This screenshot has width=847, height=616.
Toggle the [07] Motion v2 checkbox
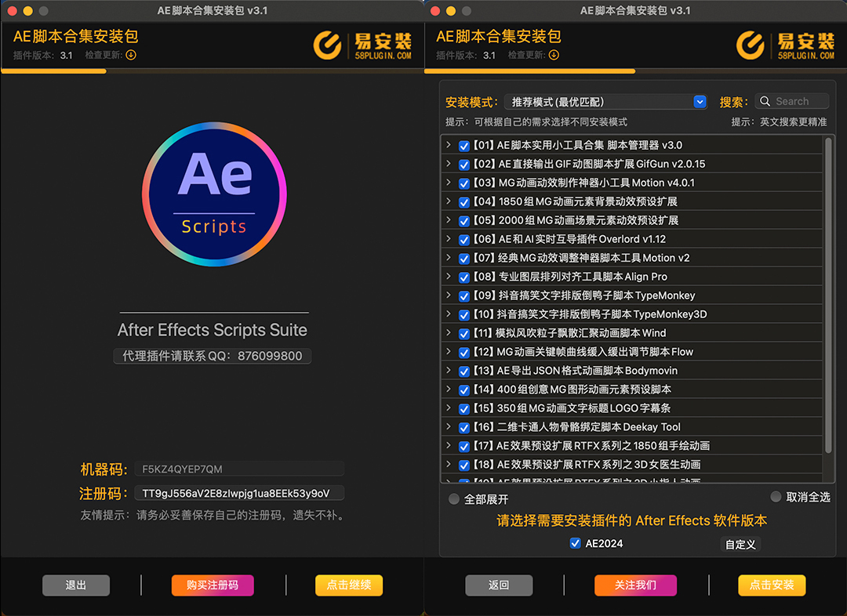[x=463, y=259]
